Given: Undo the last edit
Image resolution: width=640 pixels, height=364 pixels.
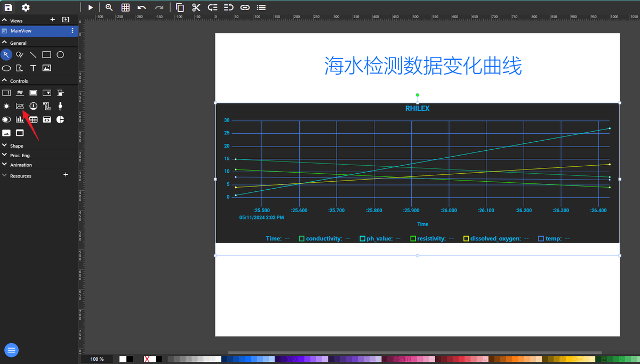Looking at the screenshot, I should [x=141, y=7].
